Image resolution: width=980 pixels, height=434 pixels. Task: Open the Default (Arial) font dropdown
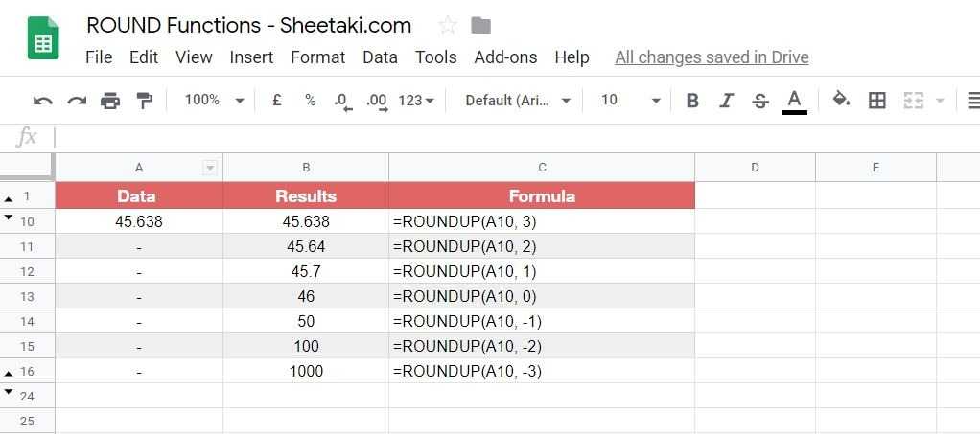(x=518, y=100)
